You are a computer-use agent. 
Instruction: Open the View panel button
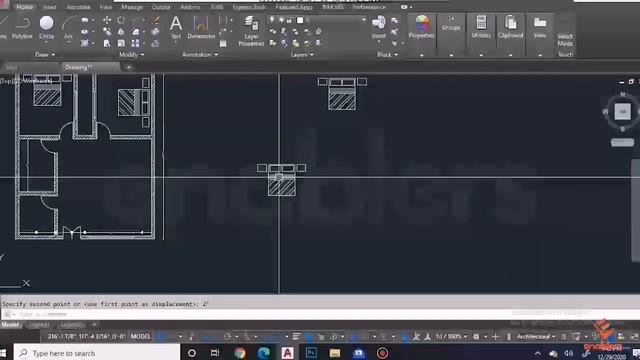pyautogui.click(x=540, y=27)
